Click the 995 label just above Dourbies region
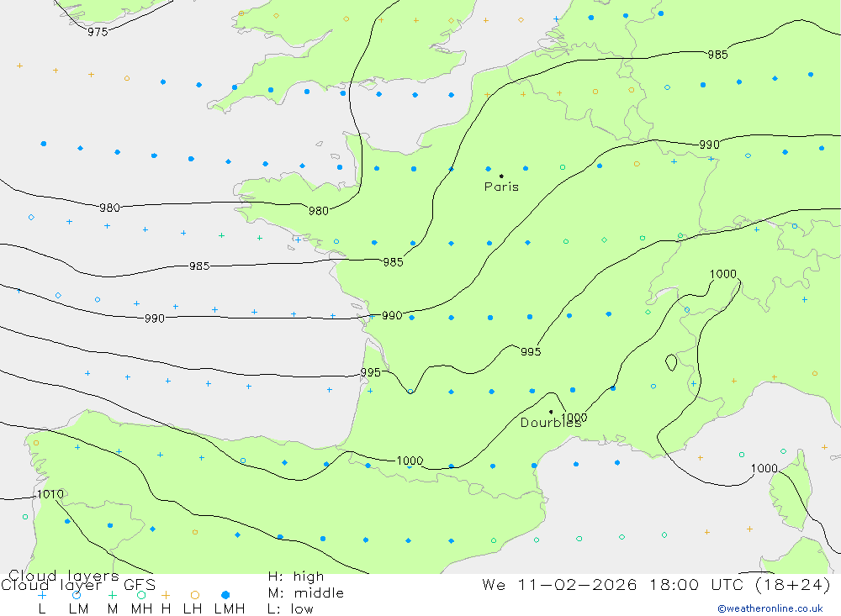Image resolution: width=841 pixels, height=616 pixels. click(x=531, y=351)
